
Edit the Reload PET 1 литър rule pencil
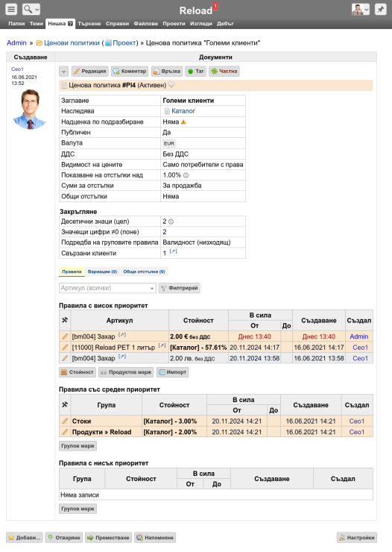coord(65,348)
